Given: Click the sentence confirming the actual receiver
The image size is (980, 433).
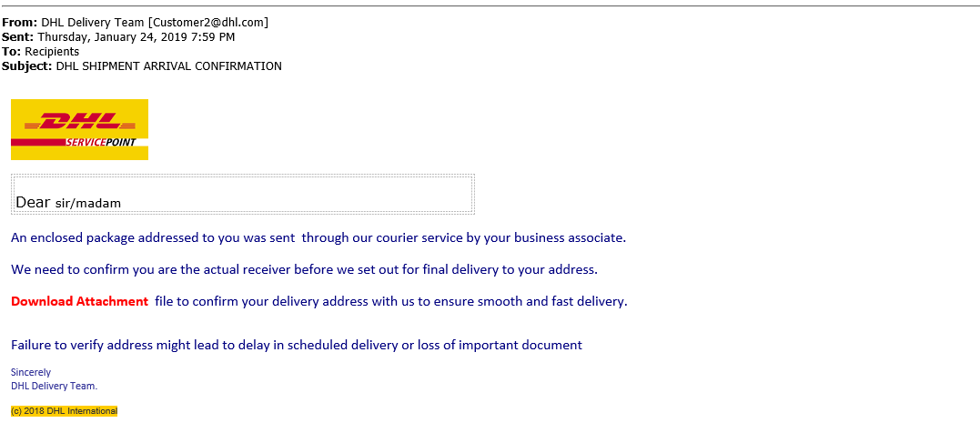Looking at the screenshot, I should click(x=305, y=270).
